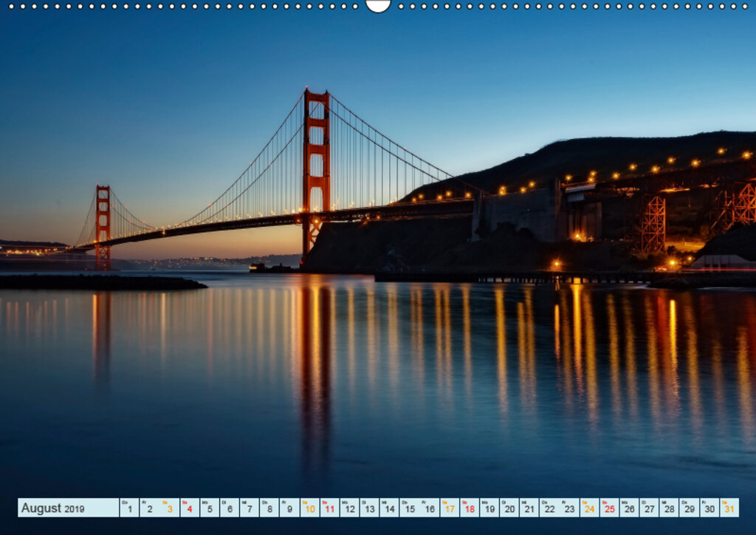
Task: Select day 15 in the calendar strip
Action: pos(410,508)
